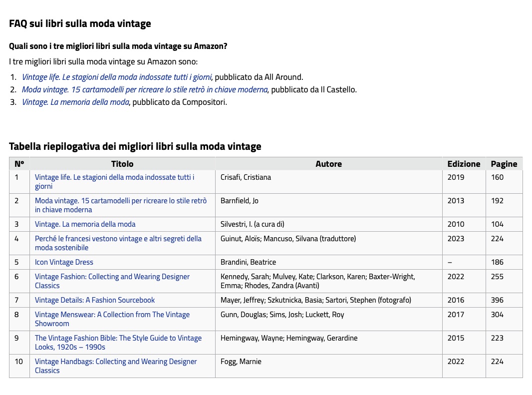Screen dimensions: 532x395
Task: Open 'Icon Vintage Dress' link
Action: pos(64,262)
